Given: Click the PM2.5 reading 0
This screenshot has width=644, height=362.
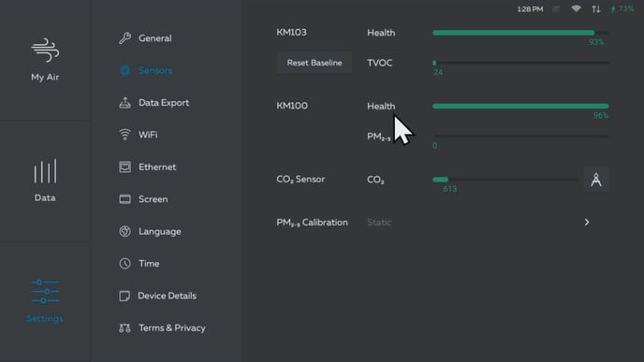Looking at the screenshot, I should pyautogui.click(x=435, y=146).
